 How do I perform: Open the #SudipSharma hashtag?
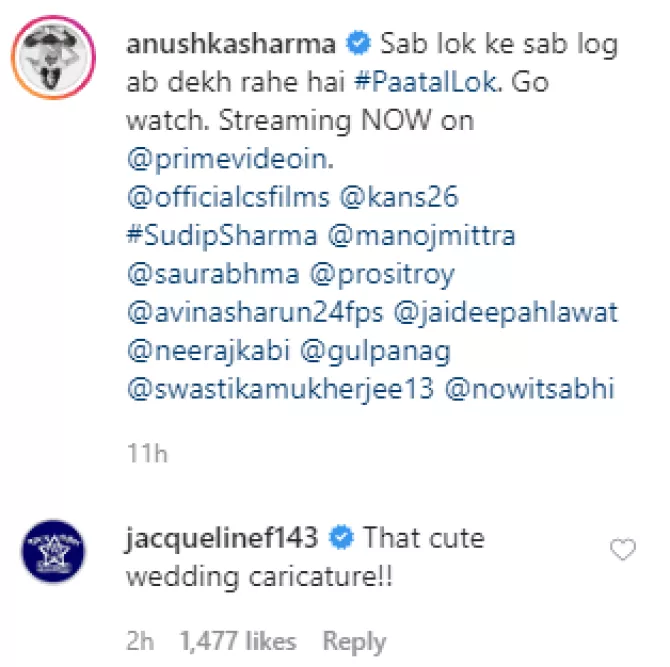tap(222, 236)
